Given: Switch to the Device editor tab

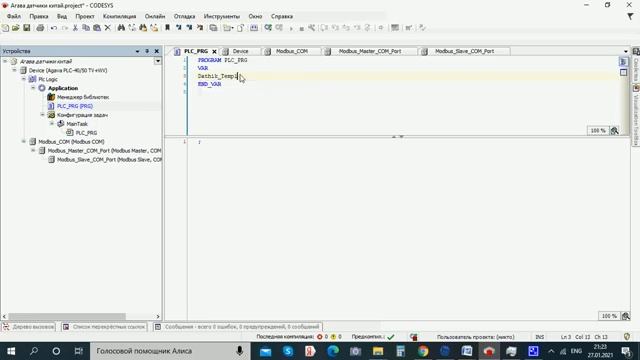Looking at the screenshot, I should 240,51.
